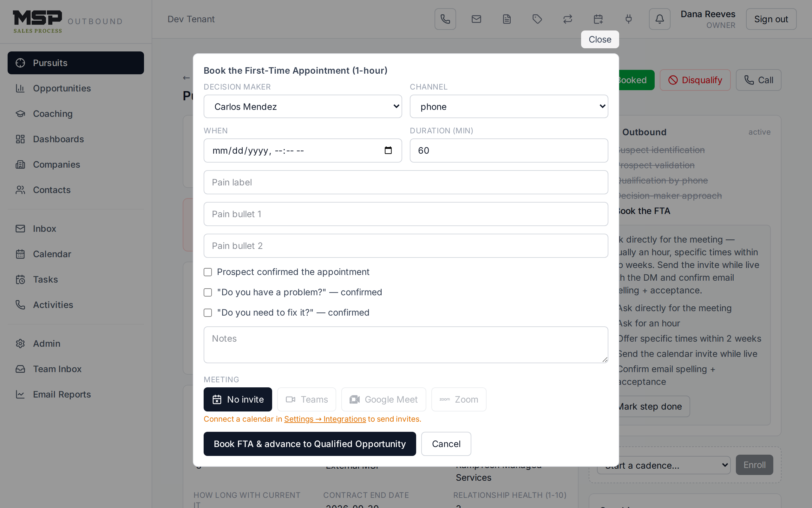Click the Team Inbox tray icon in the sidebar
The width and height of the screenshot is (812, 508).
tap(21, 369)
